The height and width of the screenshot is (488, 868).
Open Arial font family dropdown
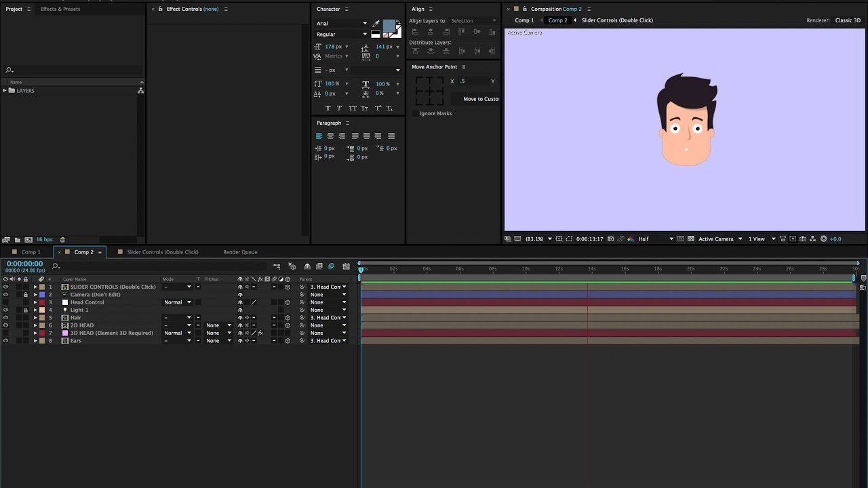point(342,23)
